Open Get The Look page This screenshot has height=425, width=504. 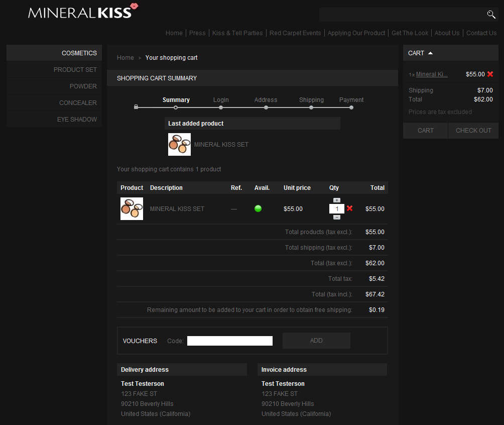(x=410, y=33)
